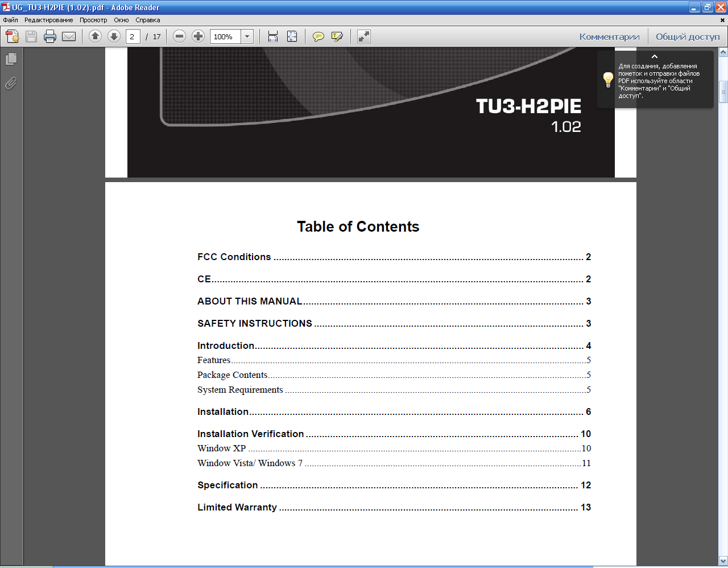Screen dimensions: 728x568
Task: Send file by email via envelope icon
Action: [69, 37]
